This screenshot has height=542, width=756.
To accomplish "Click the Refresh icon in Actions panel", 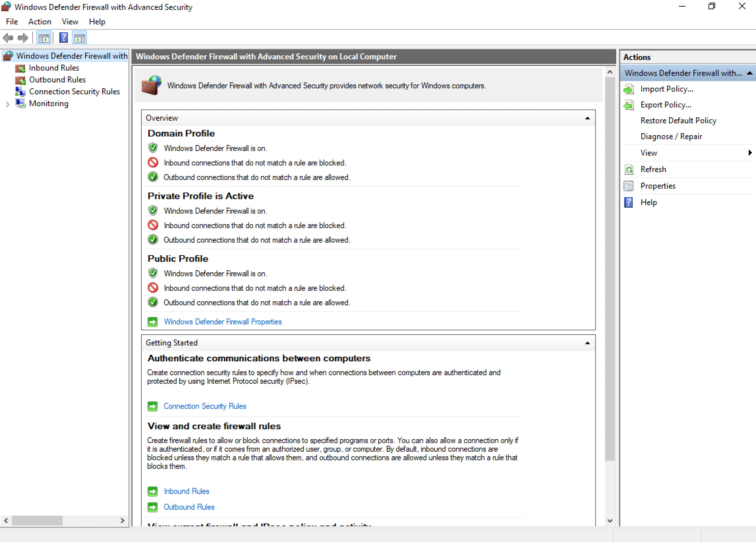I will (632, 169).
